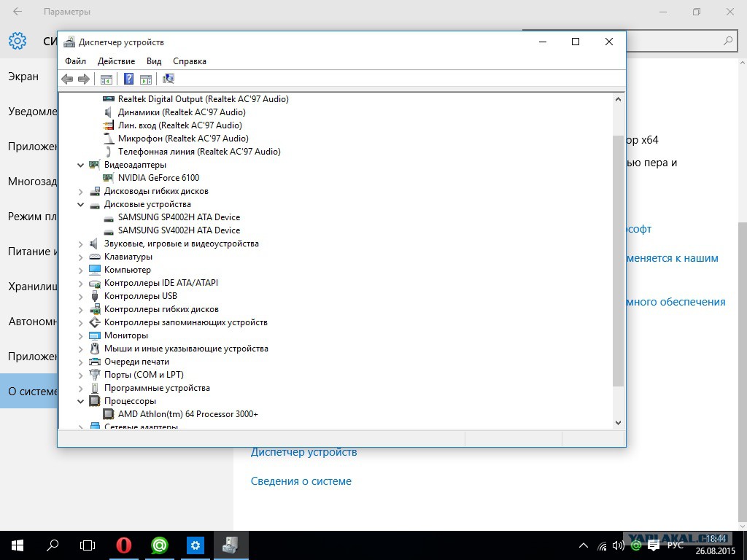Image resolution: width=747 pixels, height=560 pixels.
Task: Click the Settings gear icon
Action: pyautogui.click(x=18, y=41)
